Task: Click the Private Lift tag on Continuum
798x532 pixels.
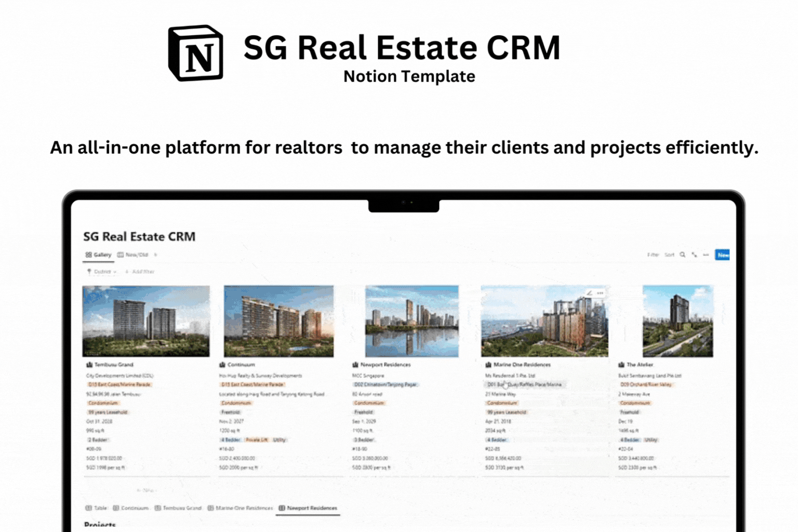Action: click(257, 440)
